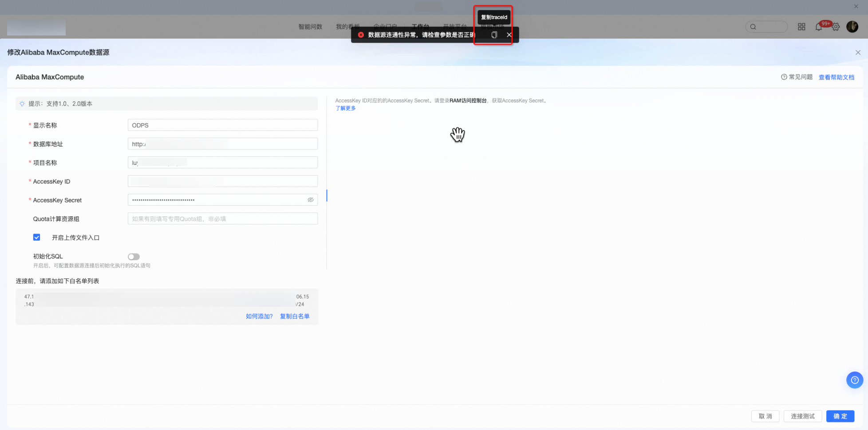This screenshot has height=430, width=868.
Task: Open 工作台 nav tab
Action: 420,27
